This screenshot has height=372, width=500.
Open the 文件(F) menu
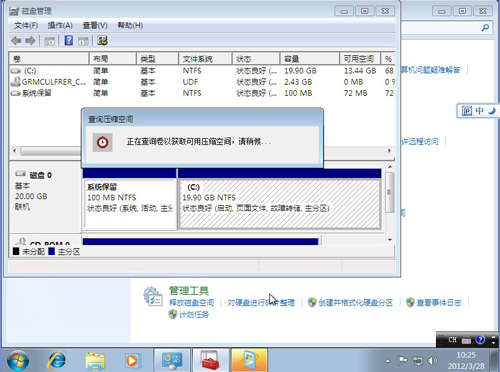pyautogui.click(x=26, y=25)
